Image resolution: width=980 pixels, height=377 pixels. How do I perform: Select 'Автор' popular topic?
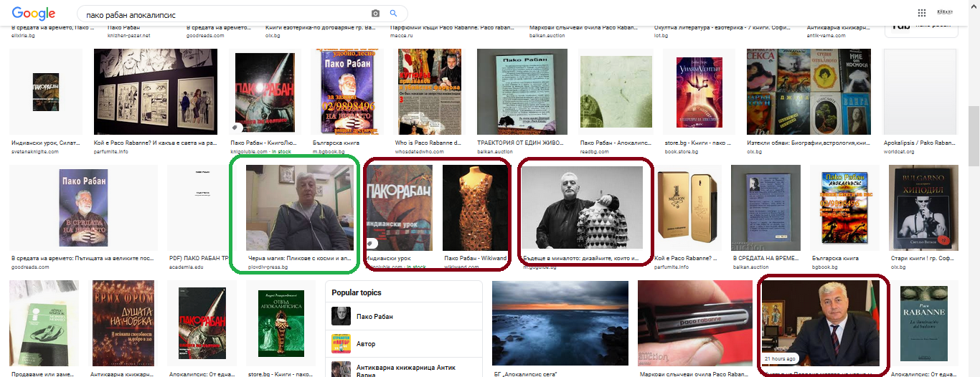(403, 343)
